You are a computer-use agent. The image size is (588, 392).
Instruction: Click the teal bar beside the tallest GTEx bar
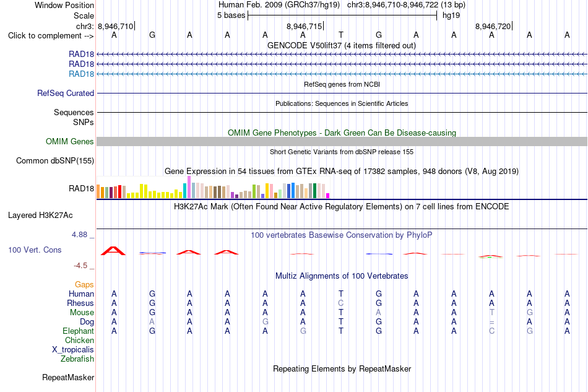(x=184, y=191)
